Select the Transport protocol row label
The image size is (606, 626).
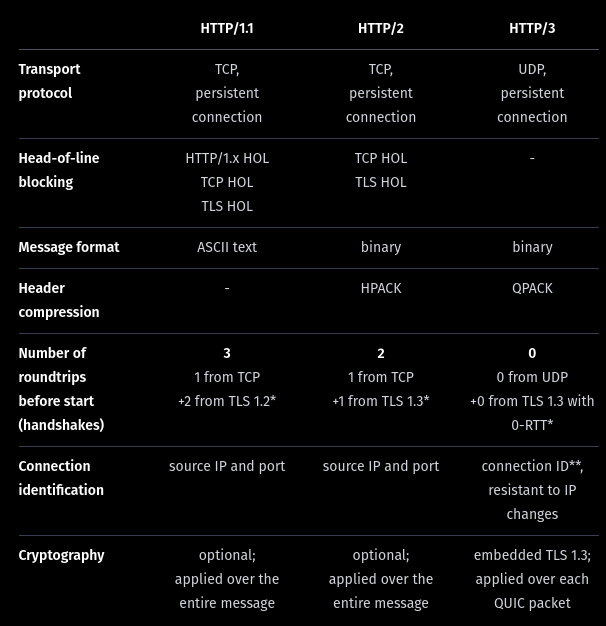click(49, 81)
